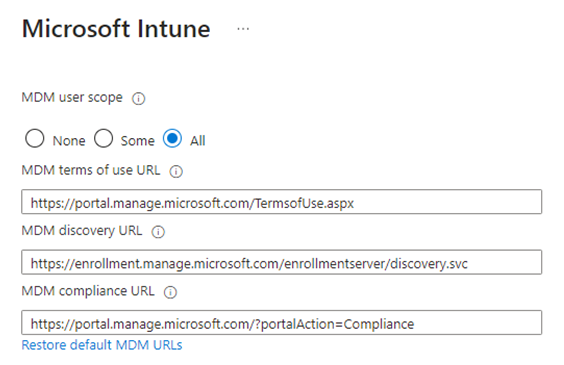
Task: Click the MDM compliance URL field
Action: pos(282,323)
